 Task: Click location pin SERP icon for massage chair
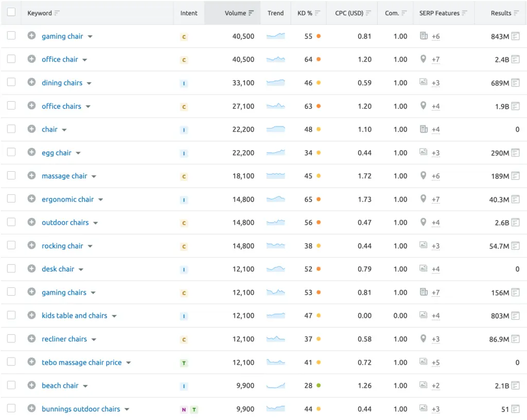[x=423, y=176]
